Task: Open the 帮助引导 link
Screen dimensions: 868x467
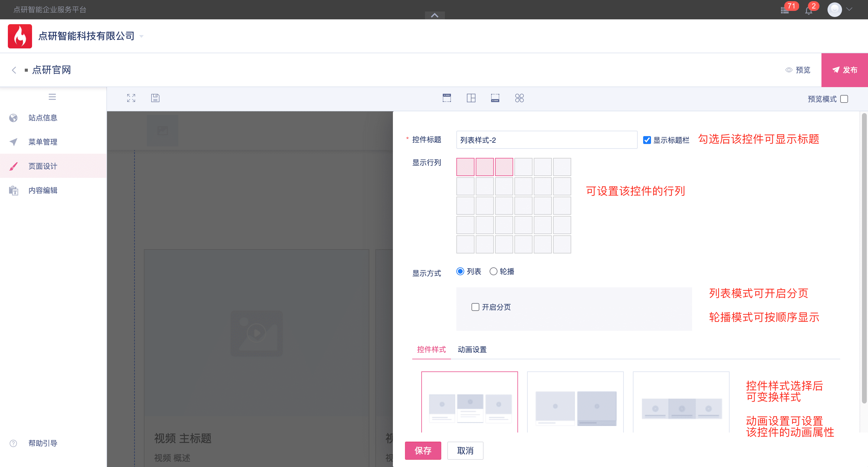Action: tap(43, 443)
